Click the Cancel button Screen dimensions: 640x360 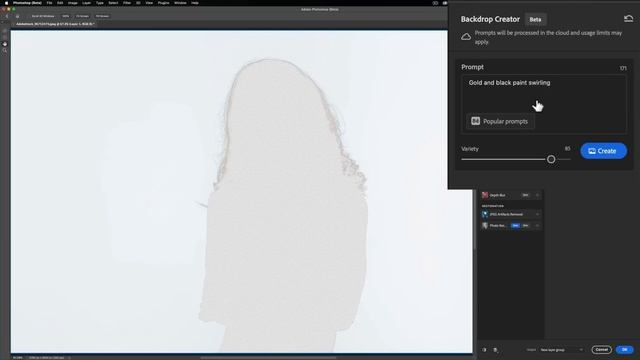pyautogui.click(x=601, y=350)
